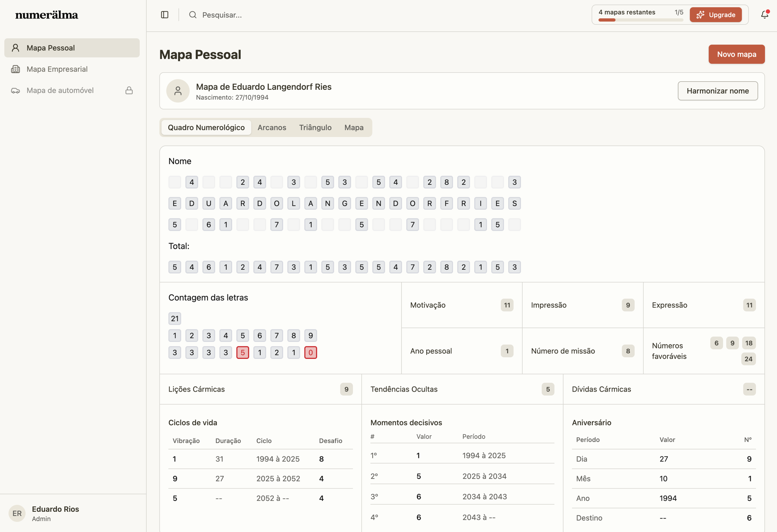Click the lock icon beside Mapa de automóvel
This screenshot has height=532, width=777.
point(129,91)
